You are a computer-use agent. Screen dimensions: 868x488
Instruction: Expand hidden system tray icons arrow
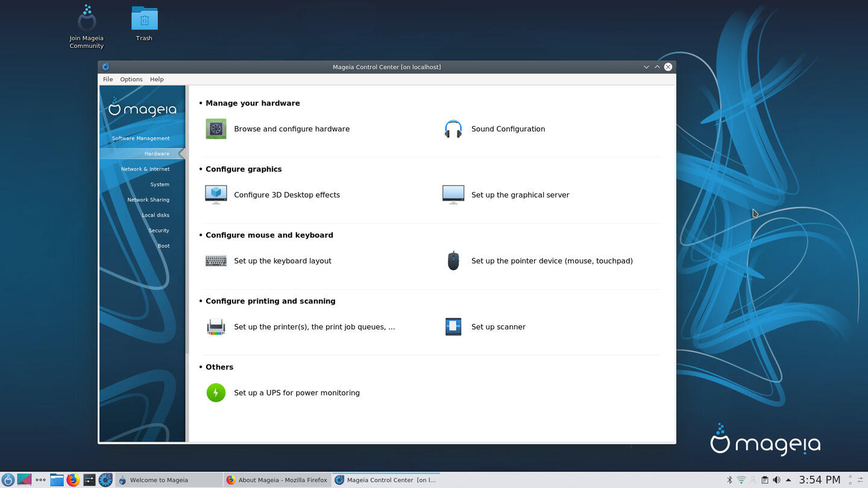coord(788,480)
